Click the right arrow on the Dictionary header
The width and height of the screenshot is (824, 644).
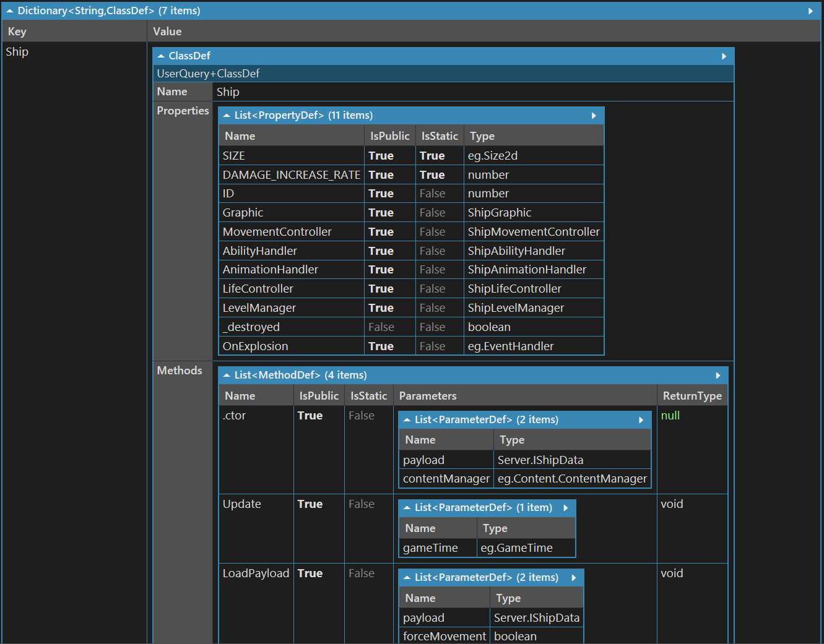810,11
